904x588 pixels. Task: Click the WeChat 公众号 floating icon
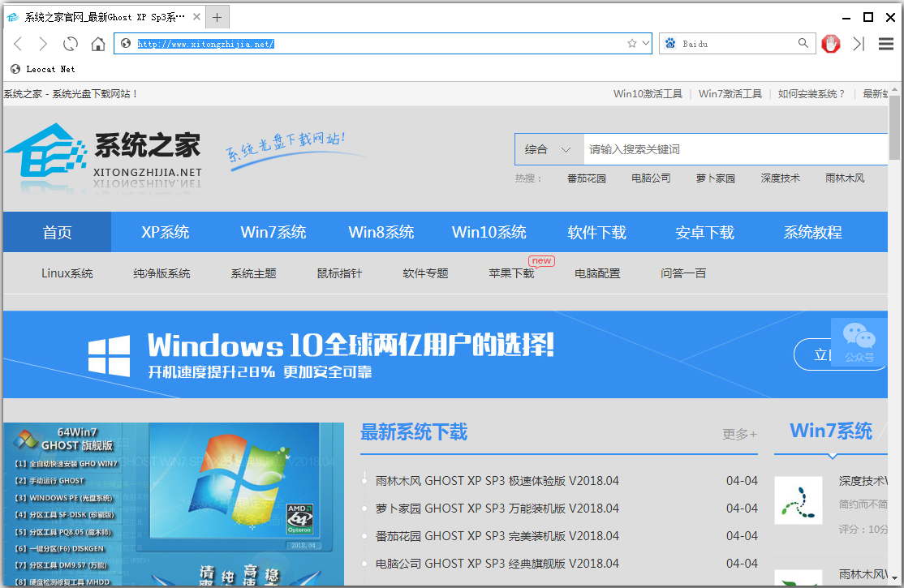[859, 343]
